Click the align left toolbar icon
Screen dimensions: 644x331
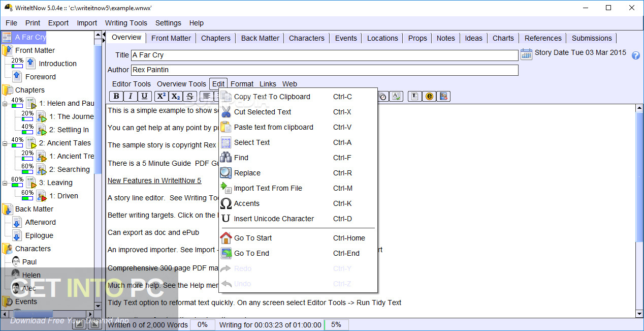tap(207, 96)
